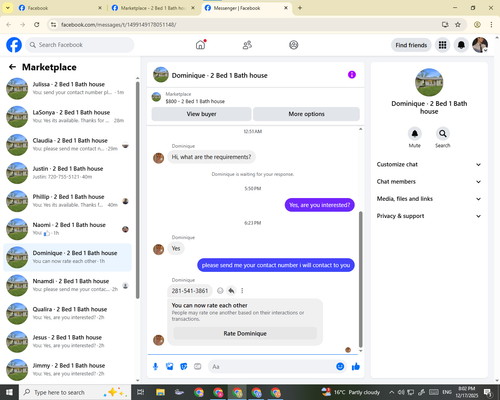Open Justin's 2 Bed 1 Bath chat
This screenshot has width=500, height=400.
click(67, 173)
